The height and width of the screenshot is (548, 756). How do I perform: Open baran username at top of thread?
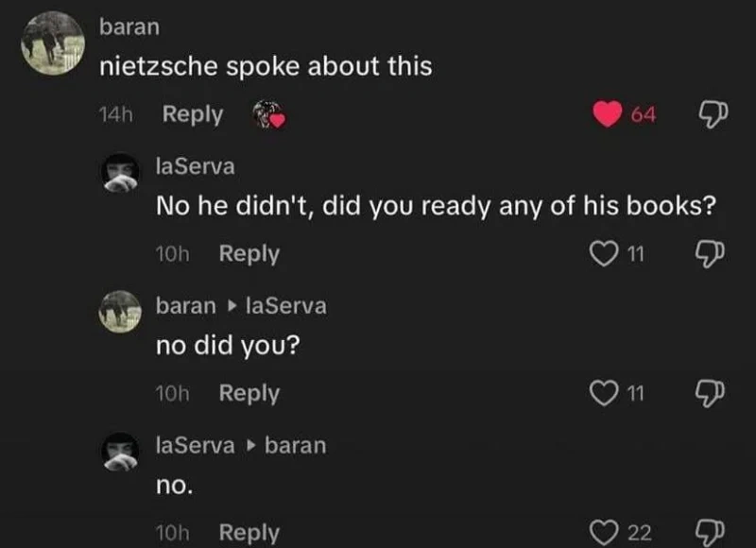click(129, 26)
